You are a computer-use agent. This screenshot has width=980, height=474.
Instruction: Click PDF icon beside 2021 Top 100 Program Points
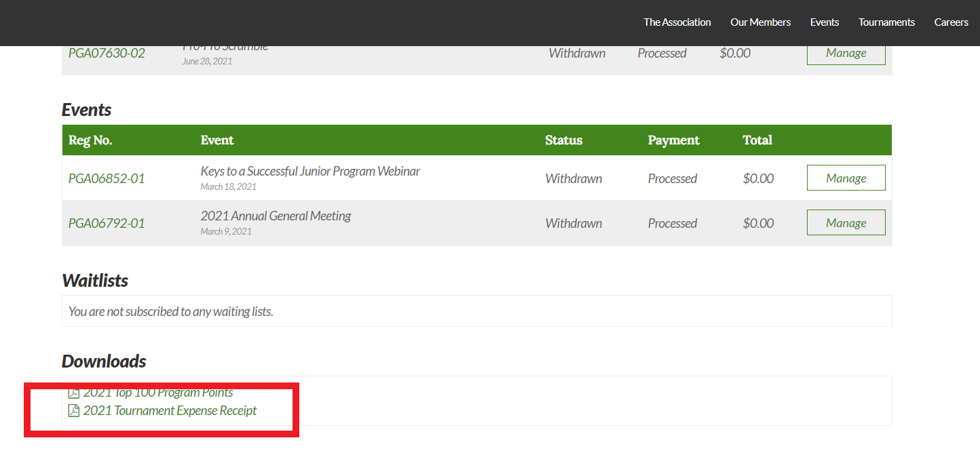(x=74, y=393)
